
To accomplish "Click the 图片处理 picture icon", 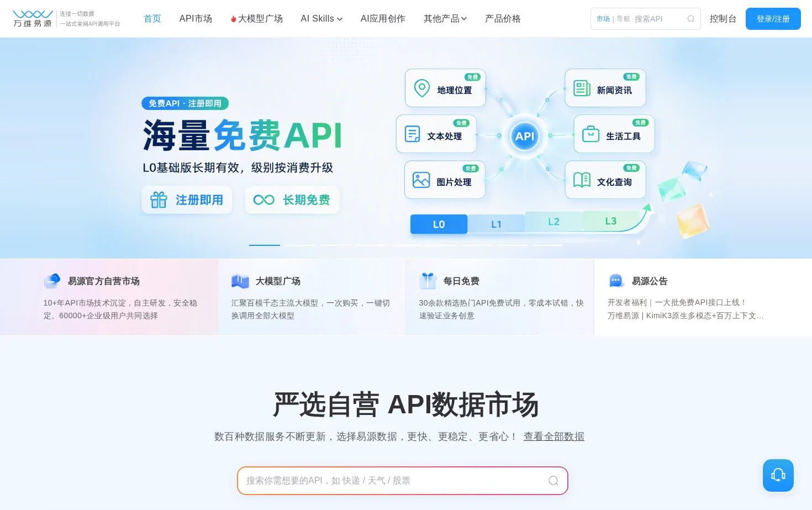I will (421, 180).
